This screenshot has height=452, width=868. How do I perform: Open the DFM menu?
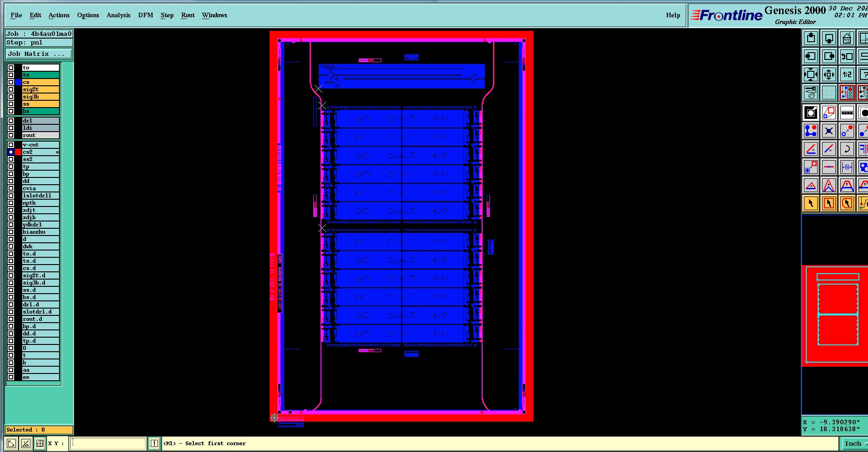pos(146,15)
